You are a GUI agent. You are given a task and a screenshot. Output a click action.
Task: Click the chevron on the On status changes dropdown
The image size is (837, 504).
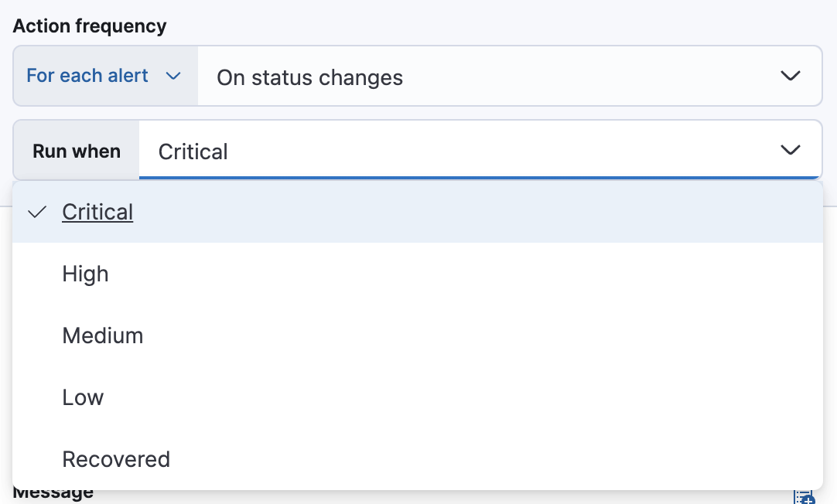coord(791,76)
